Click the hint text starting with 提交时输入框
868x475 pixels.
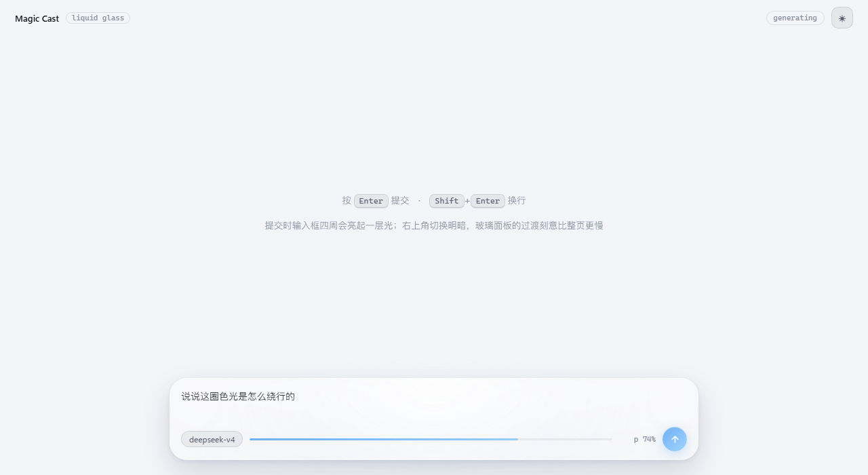[434, 225]
